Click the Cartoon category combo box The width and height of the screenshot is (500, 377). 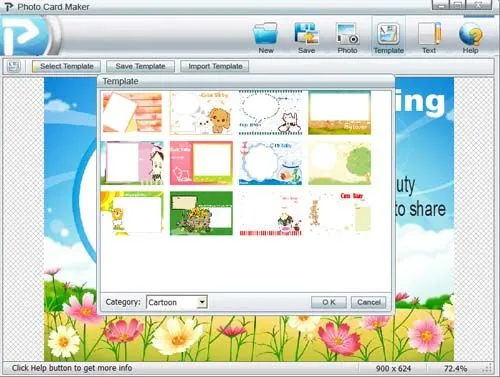(x=177, y=302)
